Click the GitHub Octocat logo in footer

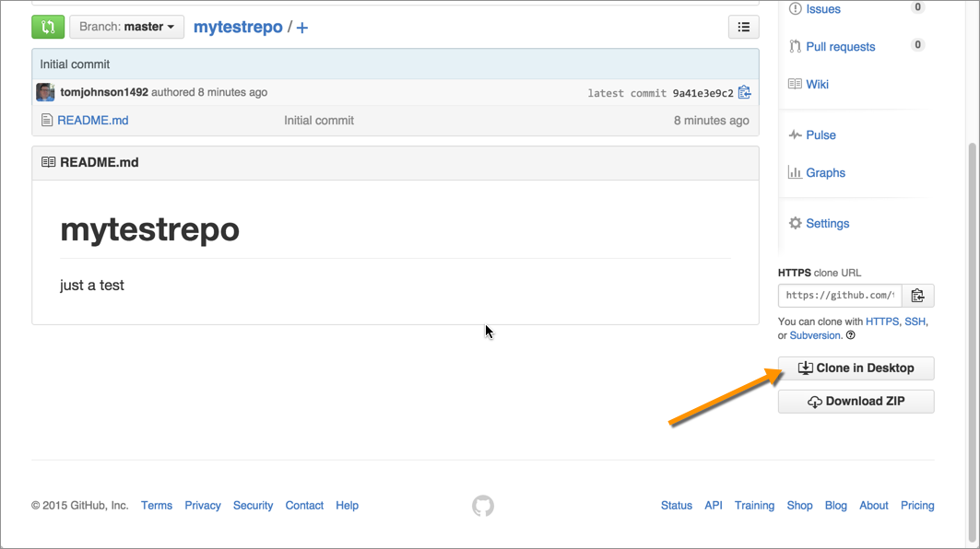483,506
